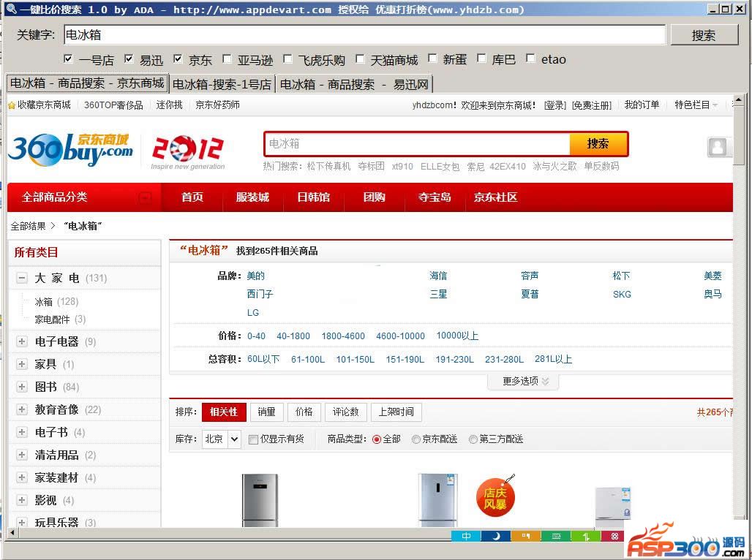Enable the 天猫商城 checkbox
Image resolution: width=752 pixels, height=560 pixels.
tap(360, 59)
